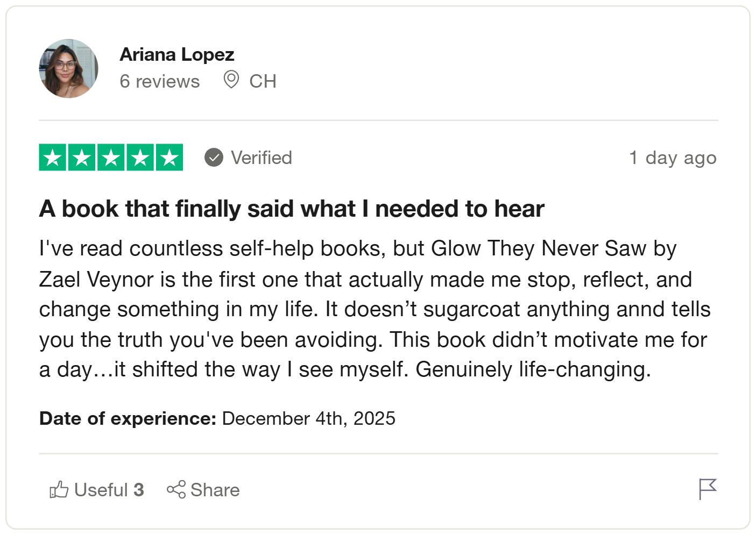The width and height of the screenshot is (756, 535).
Task: Click the location pin icon
Action: click(x=231, y=80)
